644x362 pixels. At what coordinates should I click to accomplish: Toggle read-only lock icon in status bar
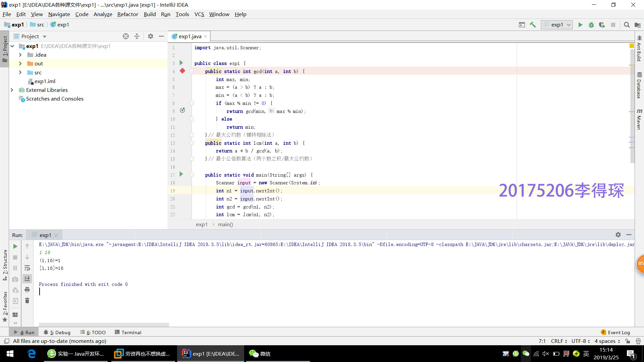[x=628, y=341]
